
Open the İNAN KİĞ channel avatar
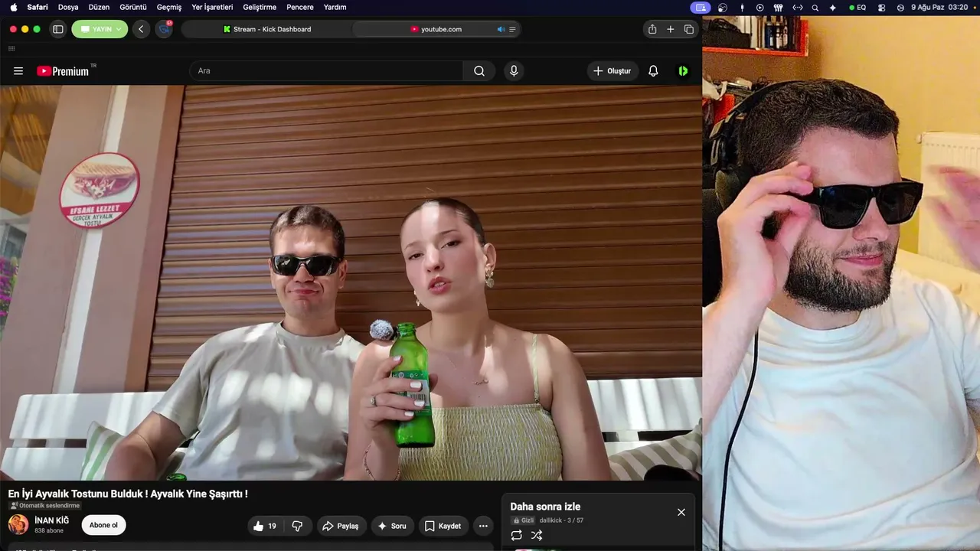click(18, 525)
